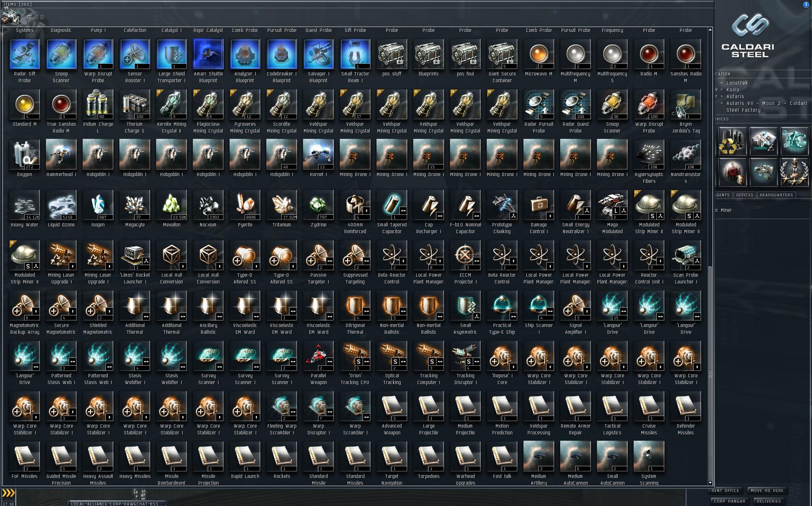The image size is (812, 506).
Task: Switch to the Offices tab
Action: 745,195
